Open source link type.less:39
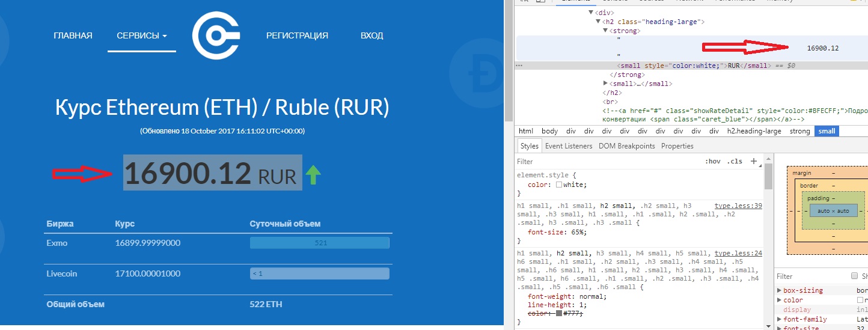The image size is (868, 330). pyautogui.click(x=738, y=206)
